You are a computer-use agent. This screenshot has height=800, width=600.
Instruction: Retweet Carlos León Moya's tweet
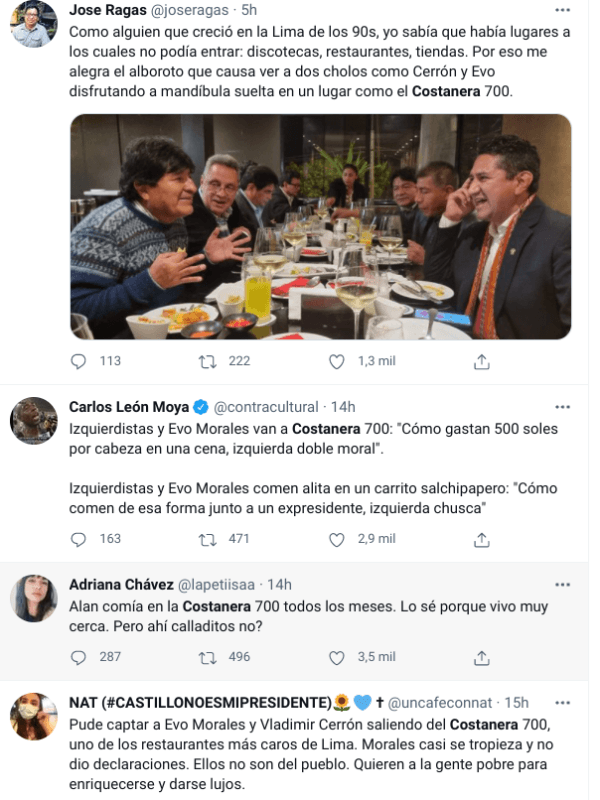click(208, 539)
